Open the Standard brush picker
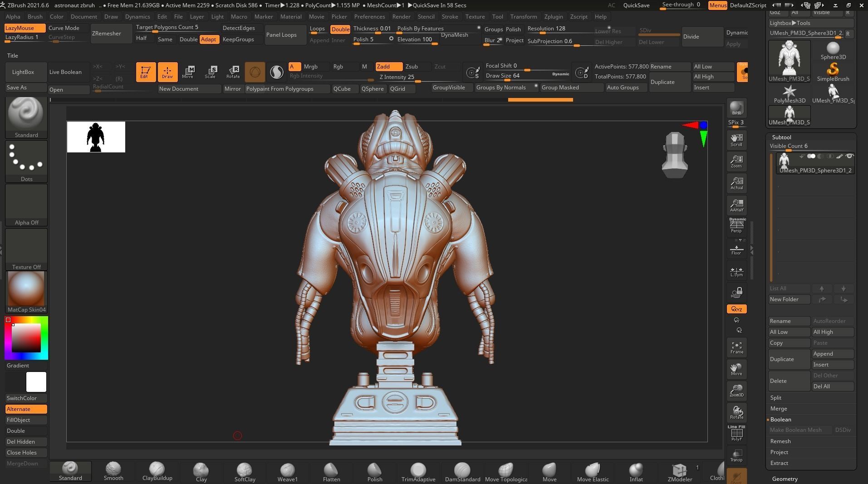 [x=26, y=118]
